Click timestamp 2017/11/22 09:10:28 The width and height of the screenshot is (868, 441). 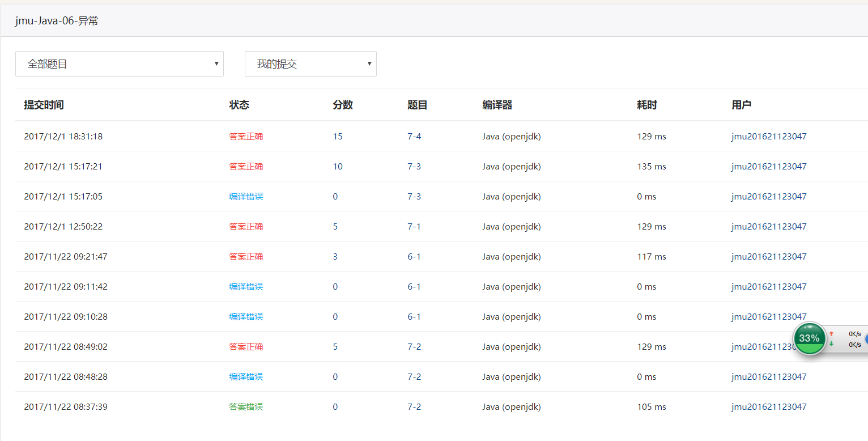pyautogui.click(x=66, y=317)
